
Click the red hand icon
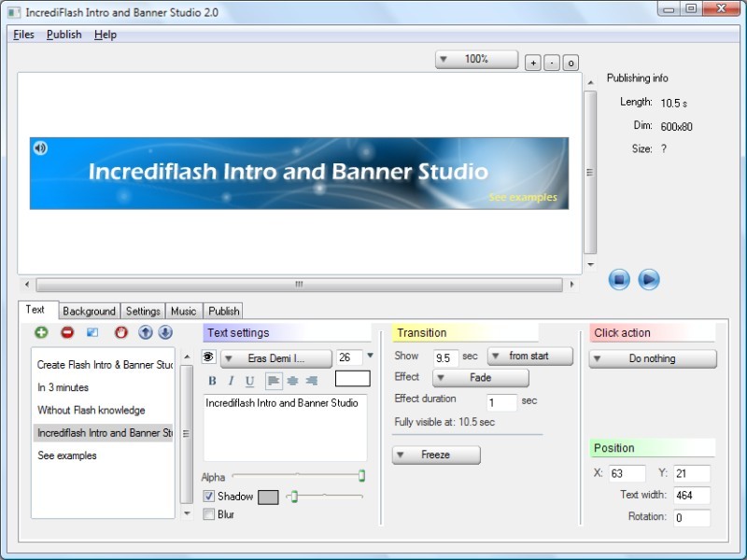(121, 332)
